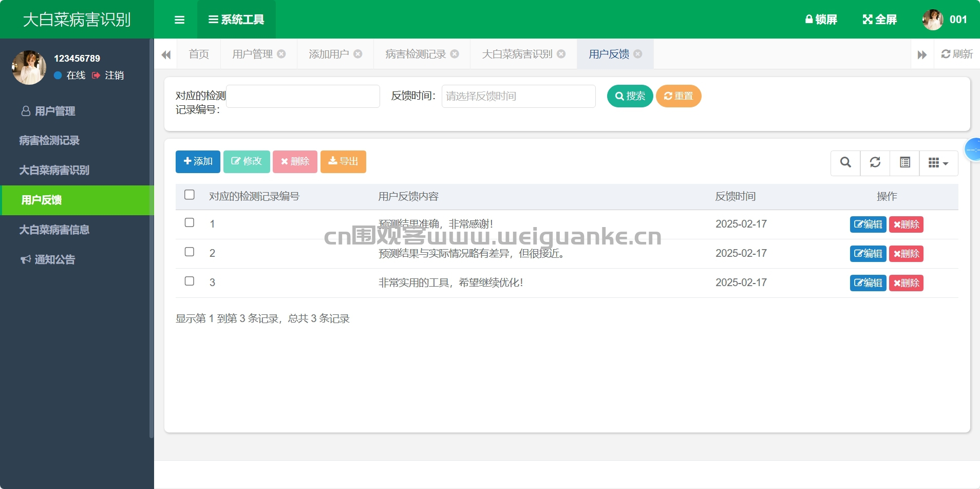Click 对应的检测记录编号 column header

pos(254,196)
